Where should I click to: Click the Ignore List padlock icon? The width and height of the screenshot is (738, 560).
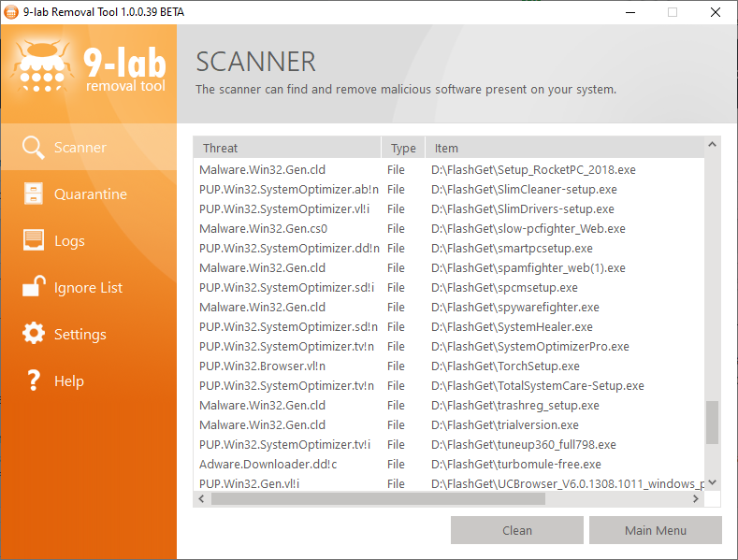(x=34, y=286)
